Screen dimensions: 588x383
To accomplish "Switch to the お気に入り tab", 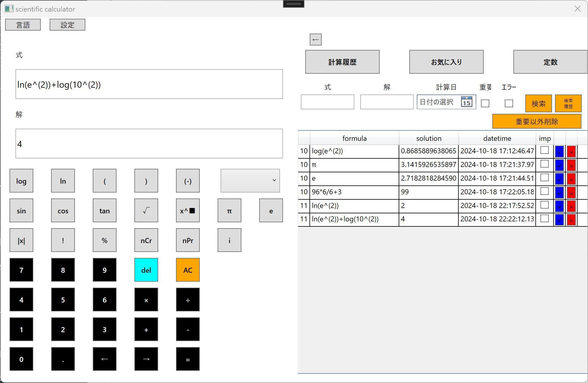I will pyautogui.click(x=446, y=62).
